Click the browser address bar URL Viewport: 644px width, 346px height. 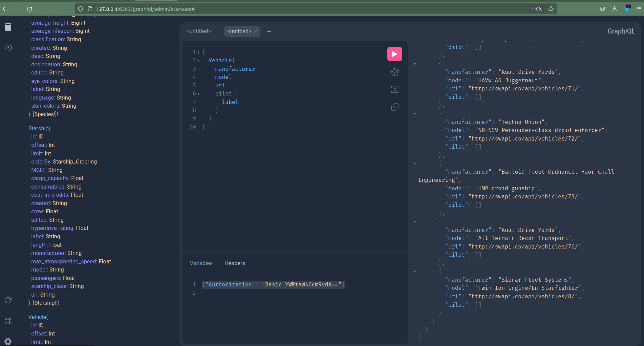(146, 9)
